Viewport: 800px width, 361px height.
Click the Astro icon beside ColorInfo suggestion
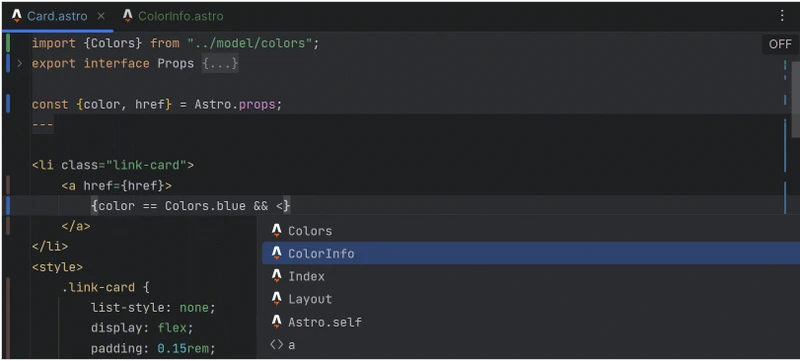pyautogui.click(x=277, y=253)
